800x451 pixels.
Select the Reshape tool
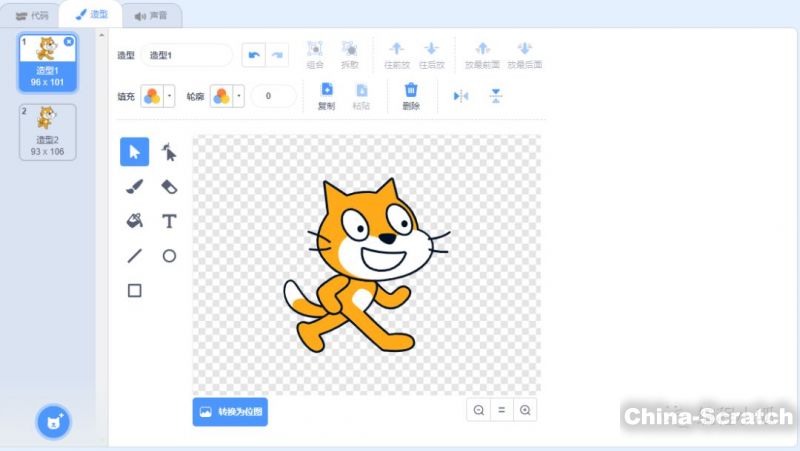[169, 152]
